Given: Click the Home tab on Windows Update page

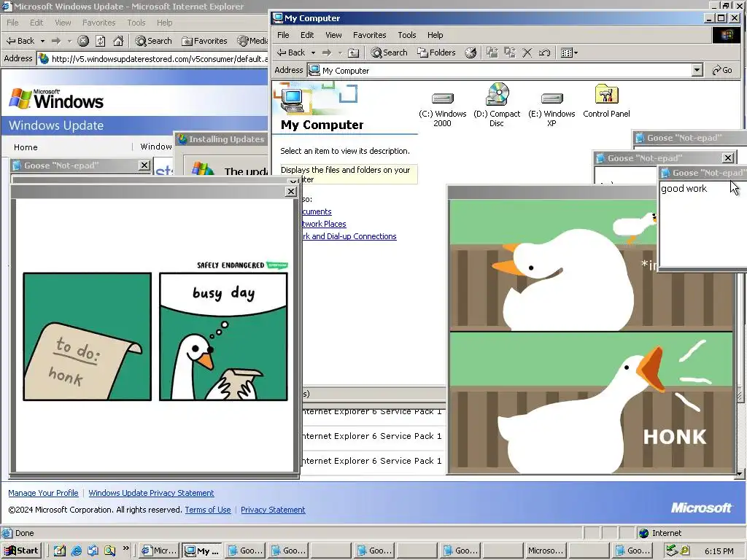Looking at the screenshot, I should coord(26,147).
